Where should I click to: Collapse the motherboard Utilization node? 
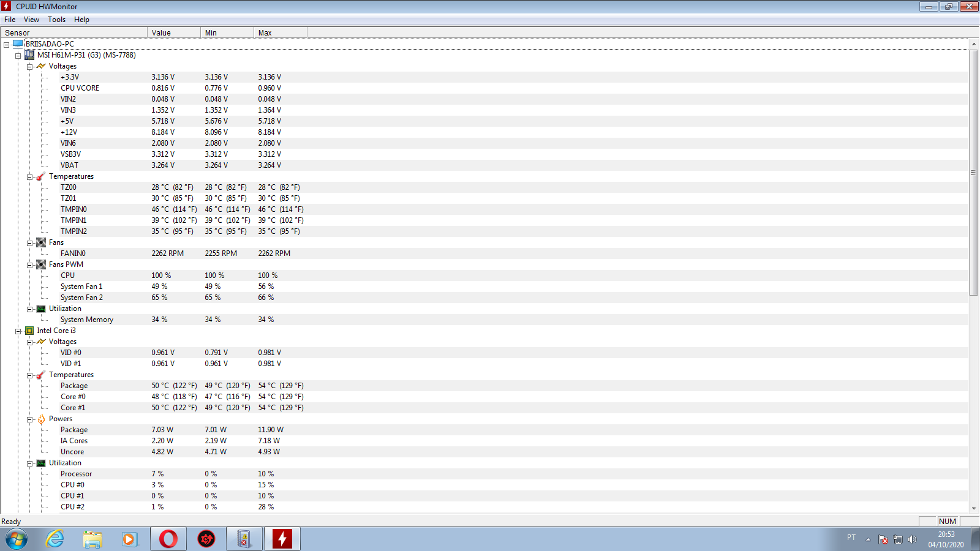point(29,309)
